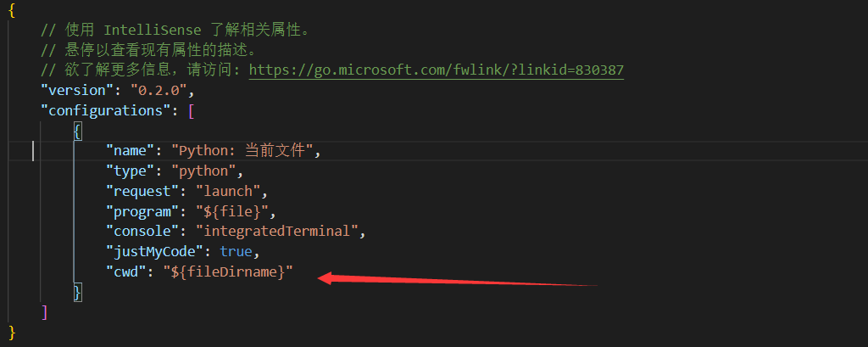Click the "0.2.0" version value
The image size is (868, 347).
[161, 90]
